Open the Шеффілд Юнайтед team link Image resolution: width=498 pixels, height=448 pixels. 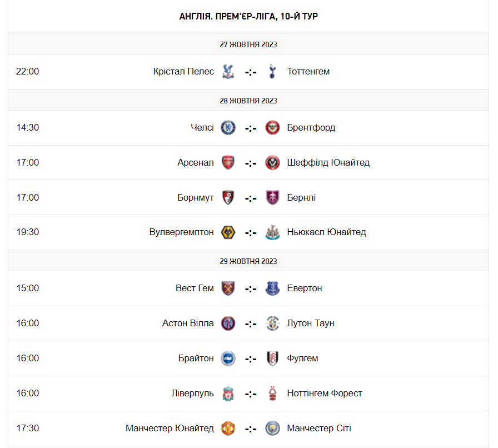pyautogui.click(x=328, y=163)
